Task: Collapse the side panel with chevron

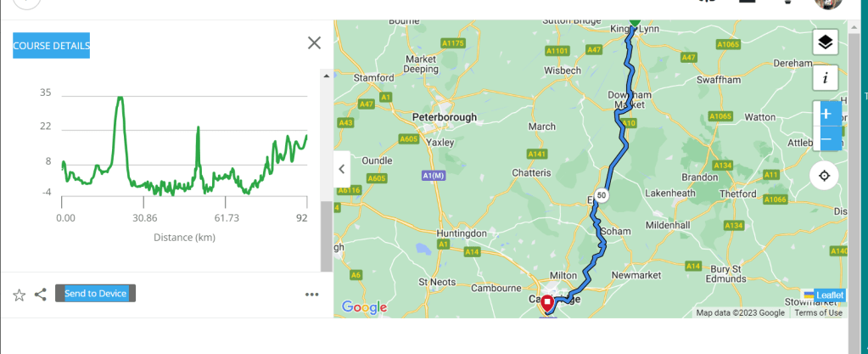Action: pyautogui.click(x=341, y=168)
